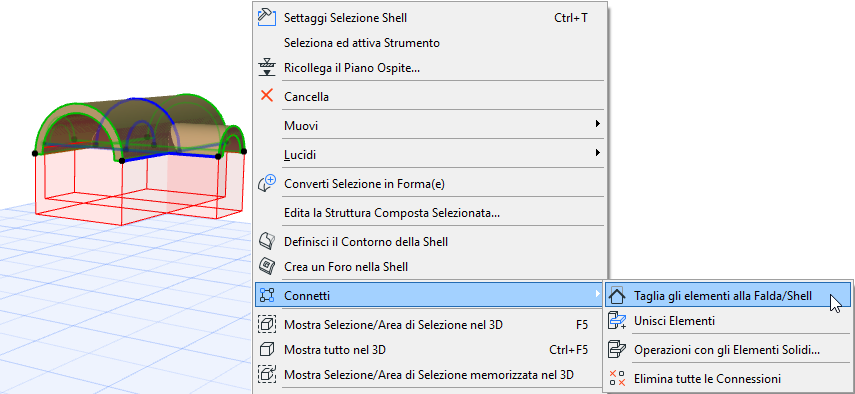This screenshot has height=394, width=855.
Task: Click the Connetti submenu arrow
Action: coord(598,295)
